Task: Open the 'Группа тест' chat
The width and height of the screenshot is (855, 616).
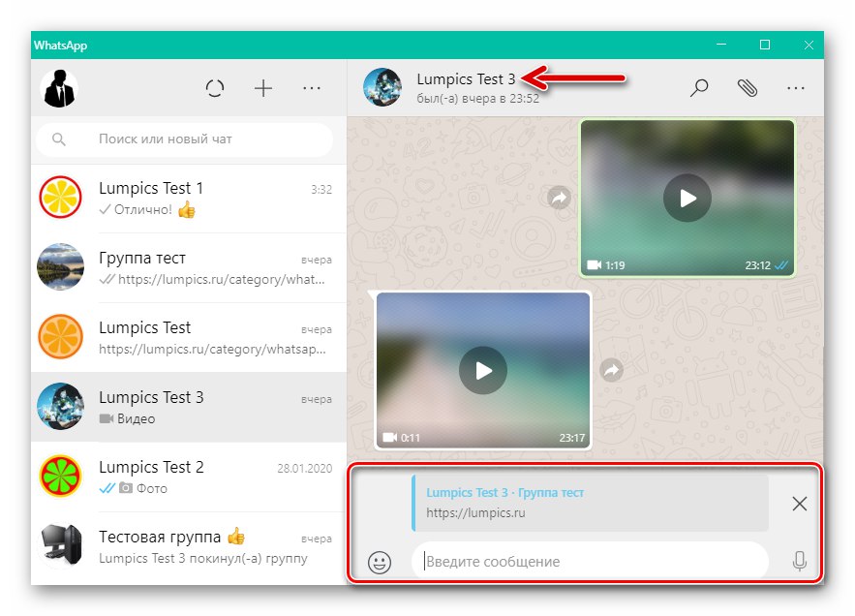Action: [189, 268]
